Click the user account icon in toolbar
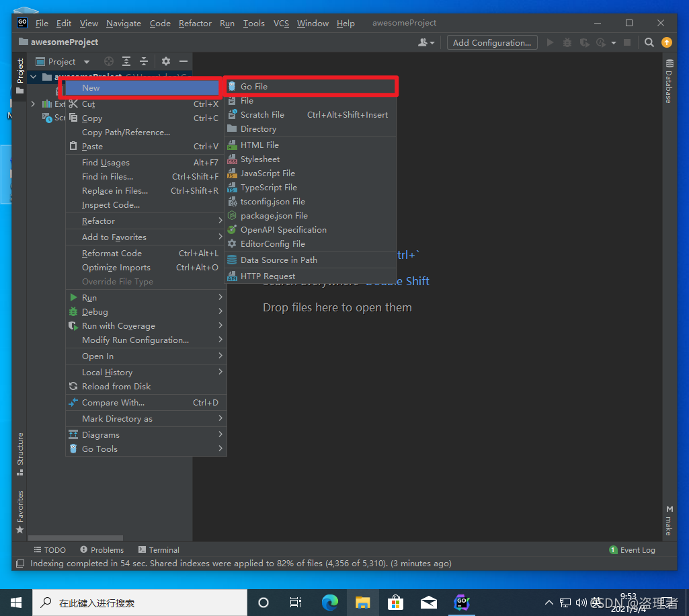Viewport: 689px width, 616px height. point(425,42)
